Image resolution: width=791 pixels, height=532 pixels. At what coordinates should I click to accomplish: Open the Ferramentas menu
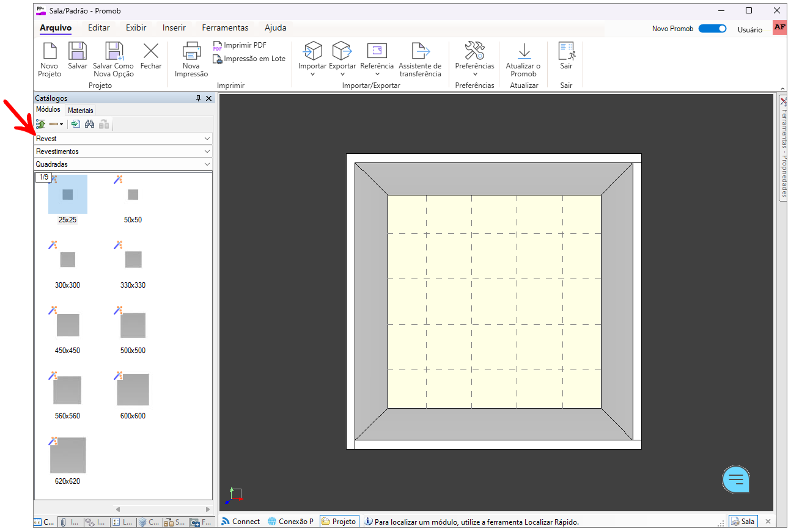(225, 28)
